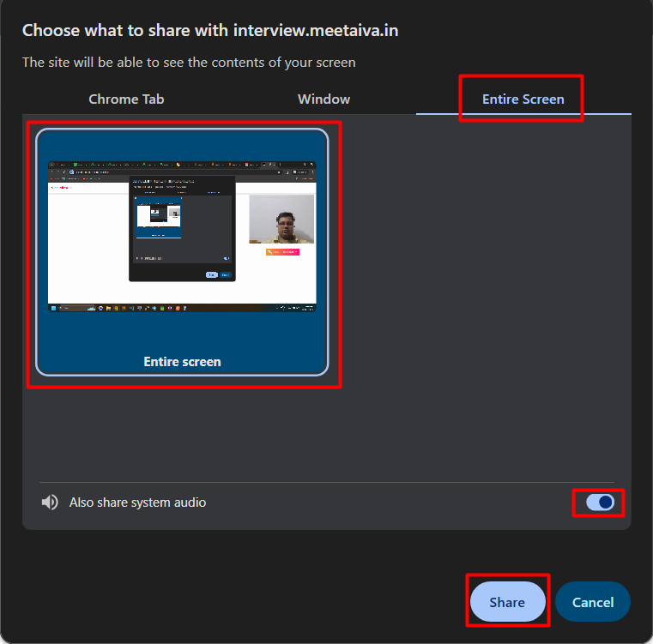653x644 pixels.
Task: Select the Entire screen preview thumbnail
Action: [x=182, y=252]
